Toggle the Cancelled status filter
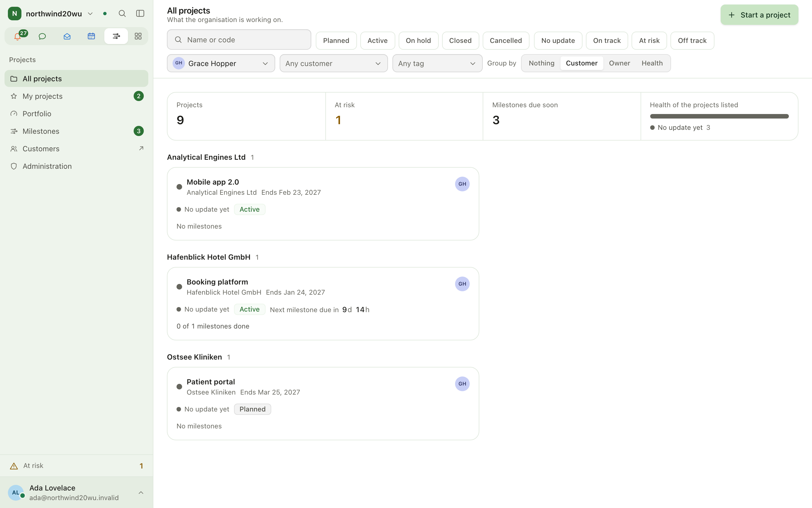 click(x=506, y=41)
